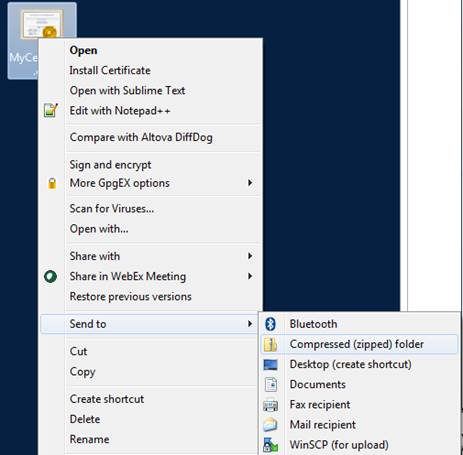Select Open with Sublime Text
The width and height of the screenshot is (463, 455).
click(x=127, y=90)
